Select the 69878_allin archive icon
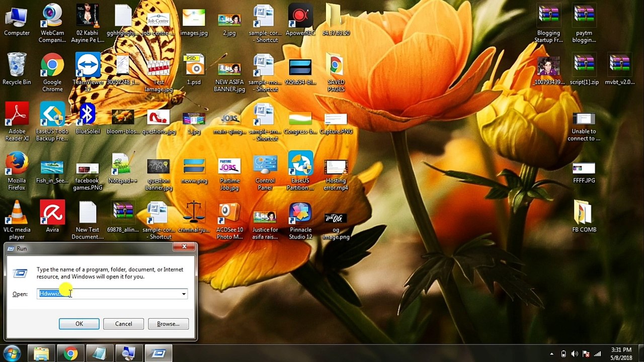The height and width of the screenshot is (362, 644). coord(123,216)
